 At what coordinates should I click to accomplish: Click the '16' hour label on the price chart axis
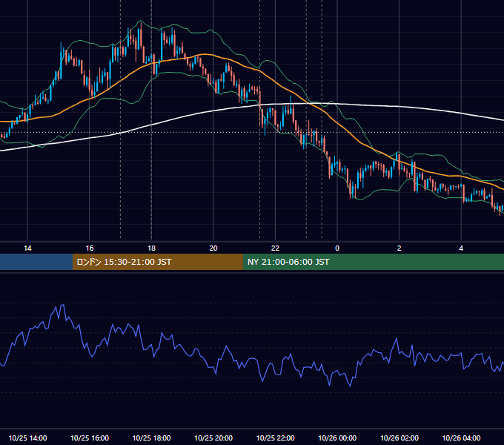coord(90,248)
